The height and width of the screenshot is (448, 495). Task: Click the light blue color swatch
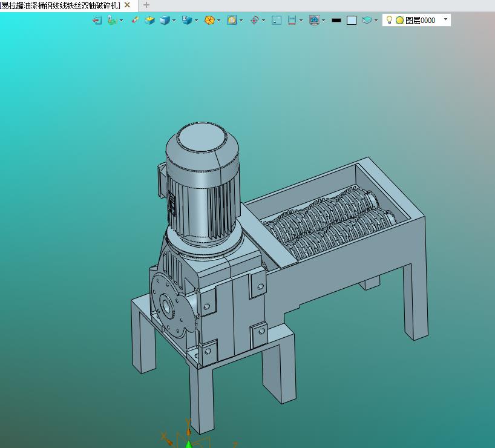click(352, 20)
